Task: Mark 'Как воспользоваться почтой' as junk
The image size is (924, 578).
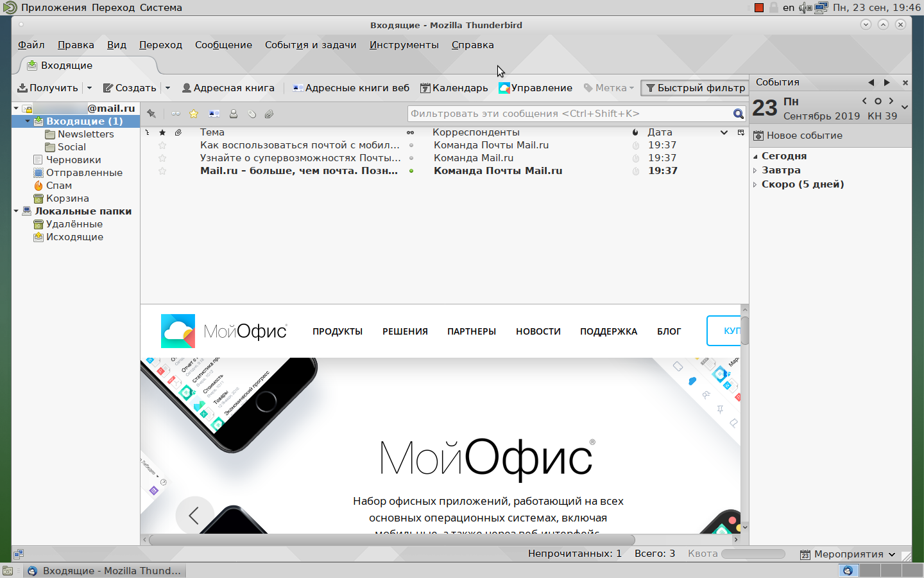Action: click(x=636, y=145)
